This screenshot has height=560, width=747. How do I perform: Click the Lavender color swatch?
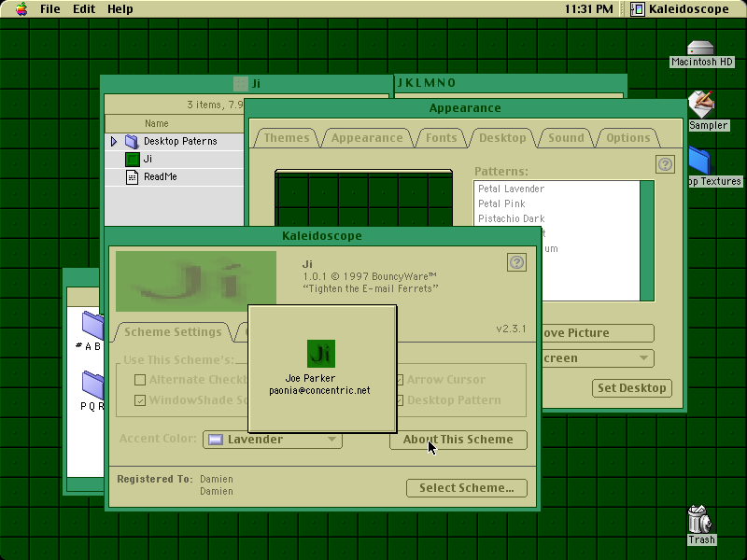click(x=216, y=440)
